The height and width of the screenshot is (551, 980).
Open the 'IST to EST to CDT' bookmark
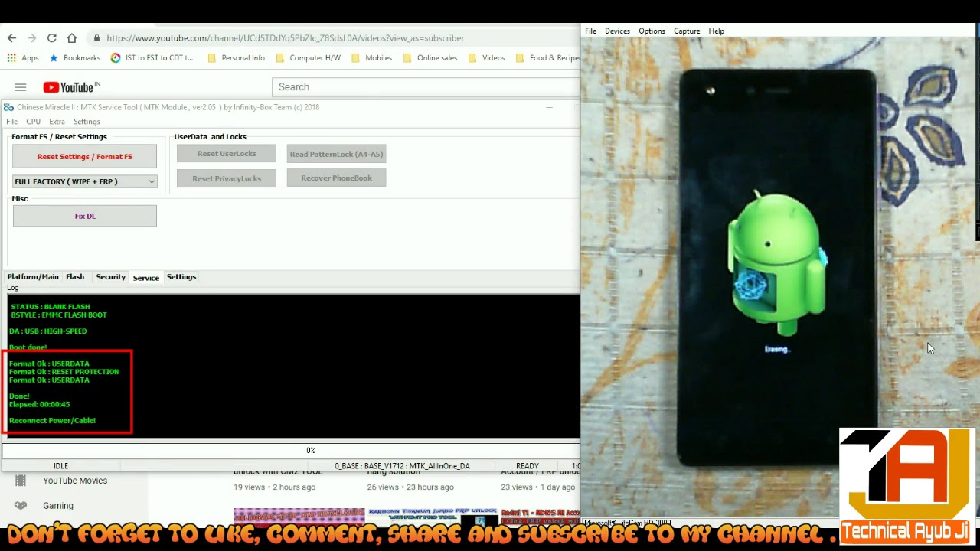tap(152, 57)
